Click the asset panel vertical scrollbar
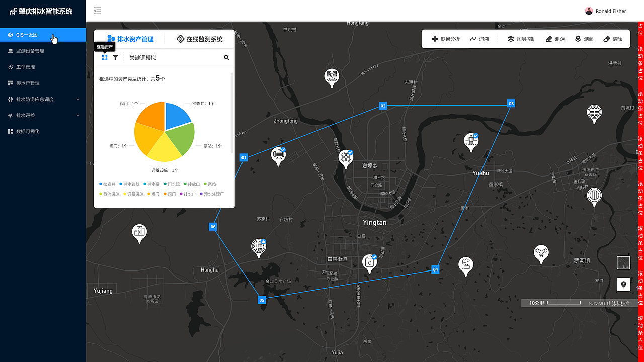644x362 pixels. [x=232, y=113]
